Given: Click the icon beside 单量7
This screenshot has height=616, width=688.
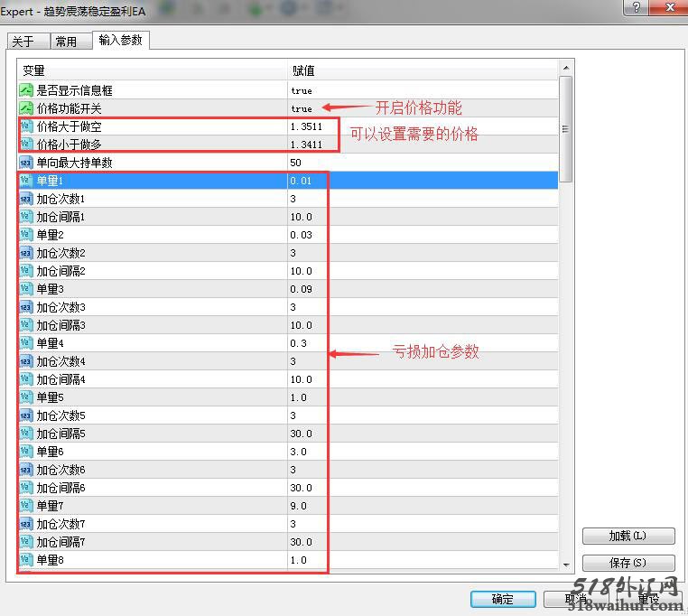Looking at the screenshot, I should tap(26, 506).
